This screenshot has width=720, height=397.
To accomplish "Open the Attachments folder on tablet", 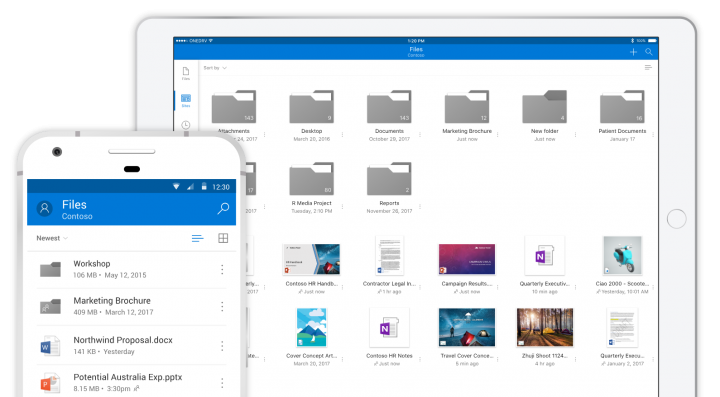I will 234,106.
